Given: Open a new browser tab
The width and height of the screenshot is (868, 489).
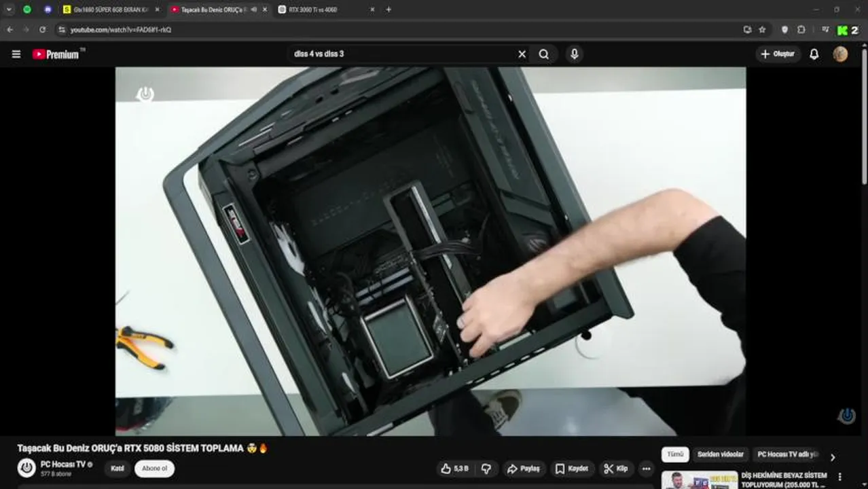Looking at the screenshot, I should tap(388, 10).
